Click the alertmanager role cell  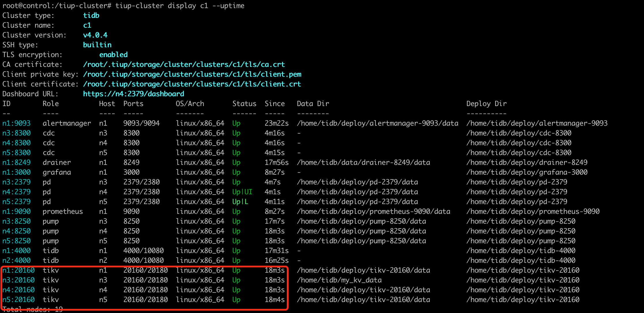(67, 123)
